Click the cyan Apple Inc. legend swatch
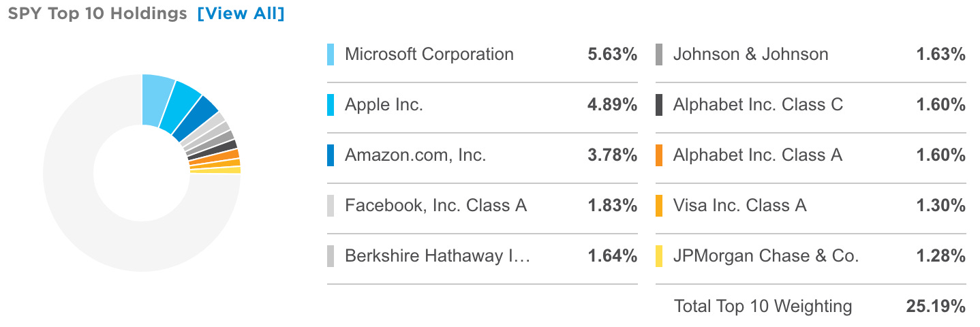 pos(331,105)
